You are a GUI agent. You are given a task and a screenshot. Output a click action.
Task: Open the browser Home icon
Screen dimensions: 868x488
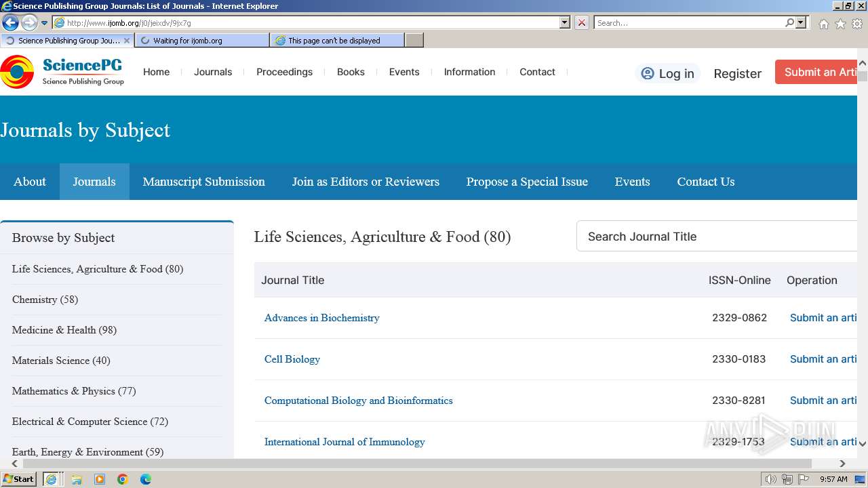(823, 24)
